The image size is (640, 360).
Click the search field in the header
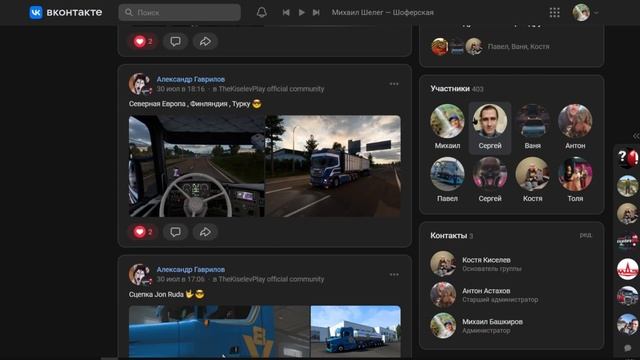[180, 13]
